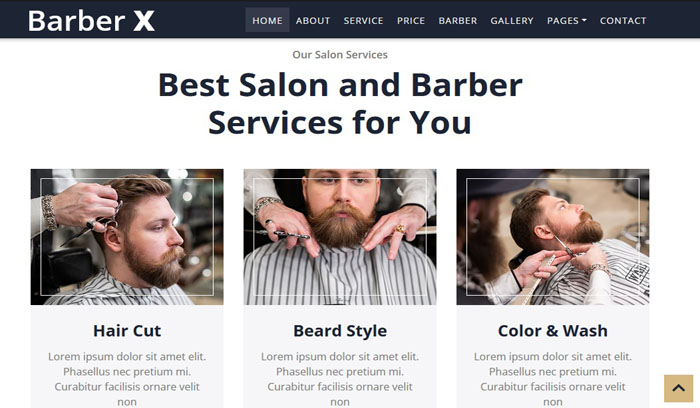Screen dimensions: 700x408
Task: Click the Color & Wash service image
Action: point(553,237)
